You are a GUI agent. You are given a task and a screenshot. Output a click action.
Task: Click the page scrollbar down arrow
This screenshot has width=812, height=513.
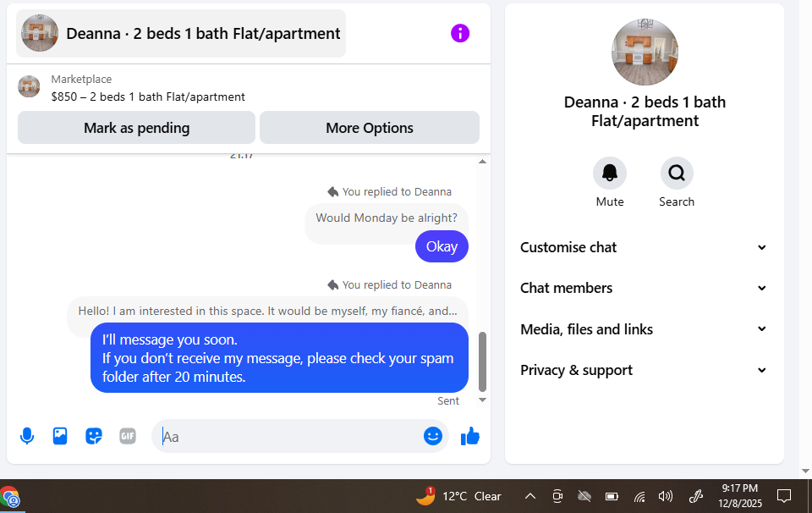click(805, 471)
